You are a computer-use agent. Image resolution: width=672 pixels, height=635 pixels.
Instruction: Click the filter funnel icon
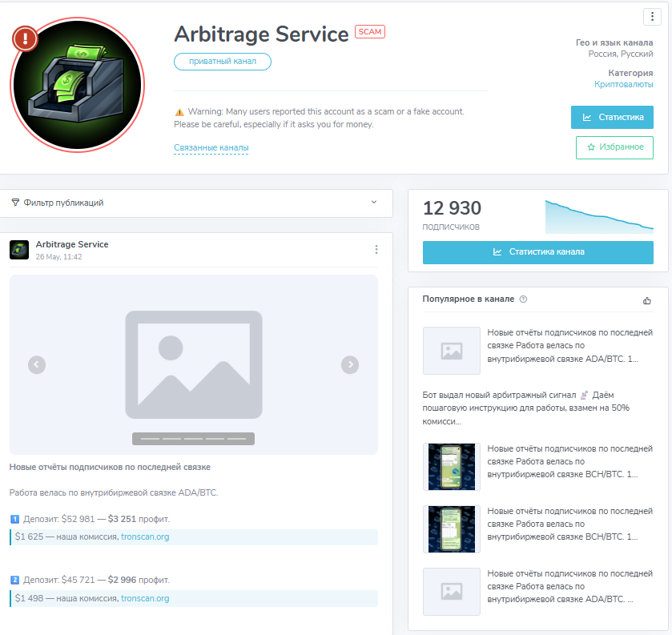tap(15, 203)
